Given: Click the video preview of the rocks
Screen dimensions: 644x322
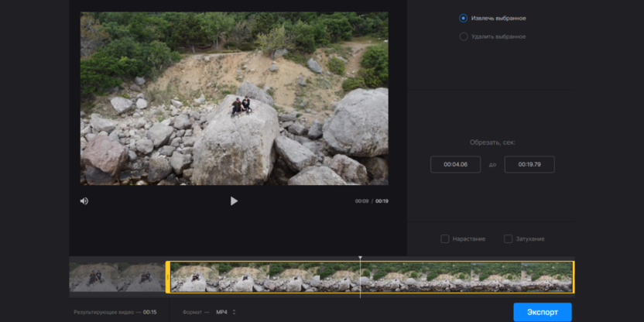Looking at the screenshot, I should click(x=234, y=98).
